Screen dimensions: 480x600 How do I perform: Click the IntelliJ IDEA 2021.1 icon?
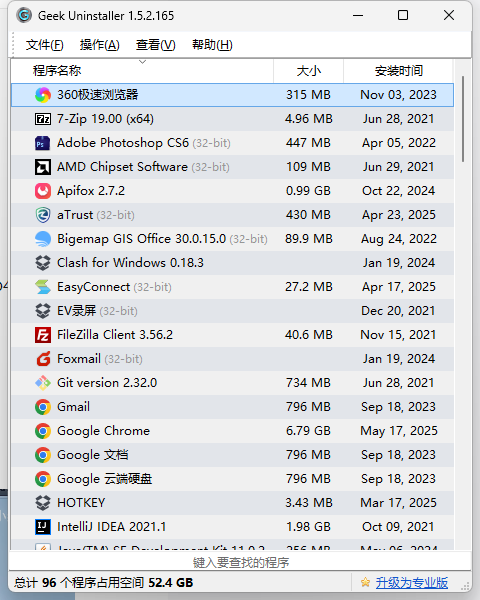point(43,527)
